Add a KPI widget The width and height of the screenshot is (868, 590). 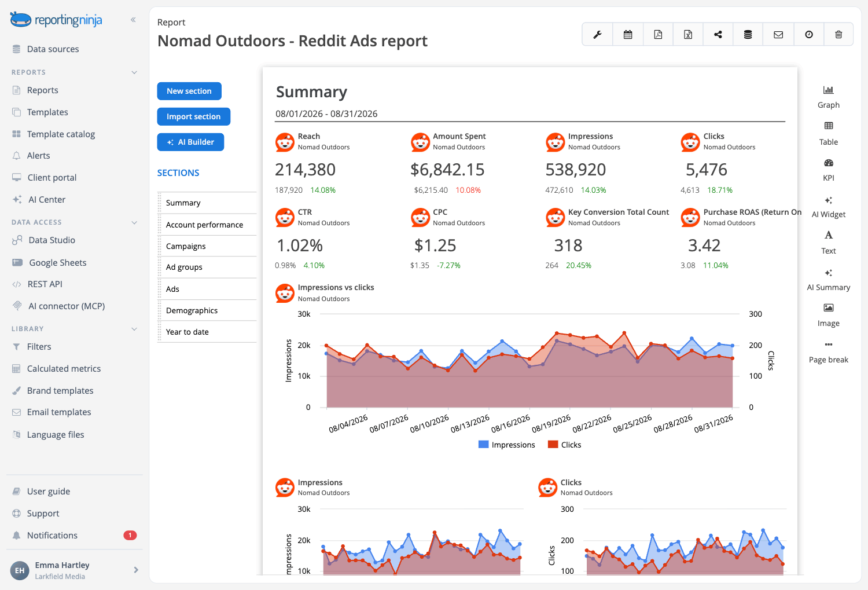tap(829, 170)
